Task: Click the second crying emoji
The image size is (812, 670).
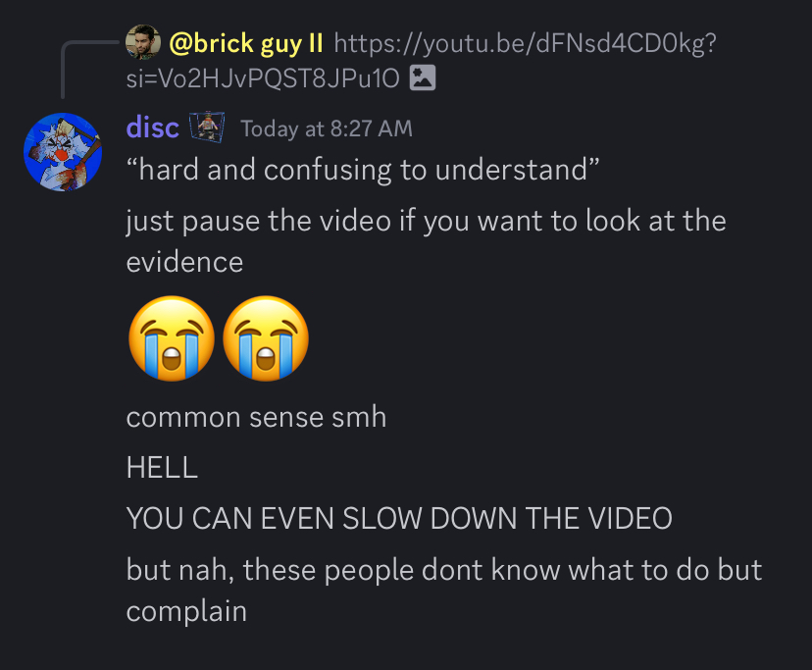Action: 266,338
